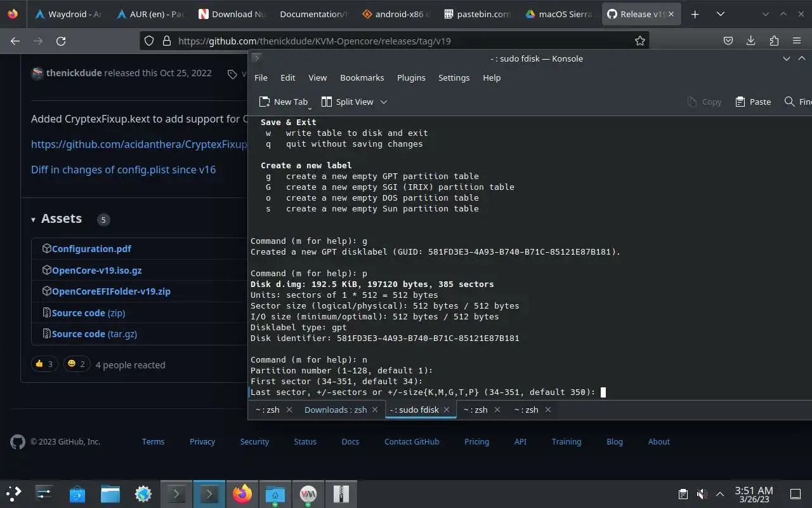812x508 pixels.
Task: Switch to second Konsole taskbar entry
Action: 209,493
